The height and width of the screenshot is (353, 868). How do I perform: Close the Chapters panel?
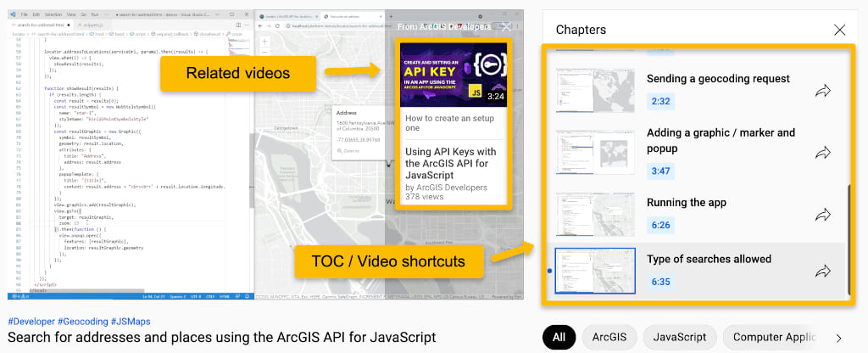pos(839,30)
